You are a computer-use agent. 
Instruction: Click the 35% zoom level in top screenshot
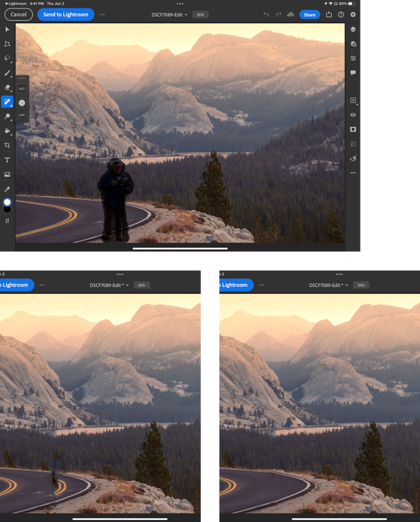200,15
